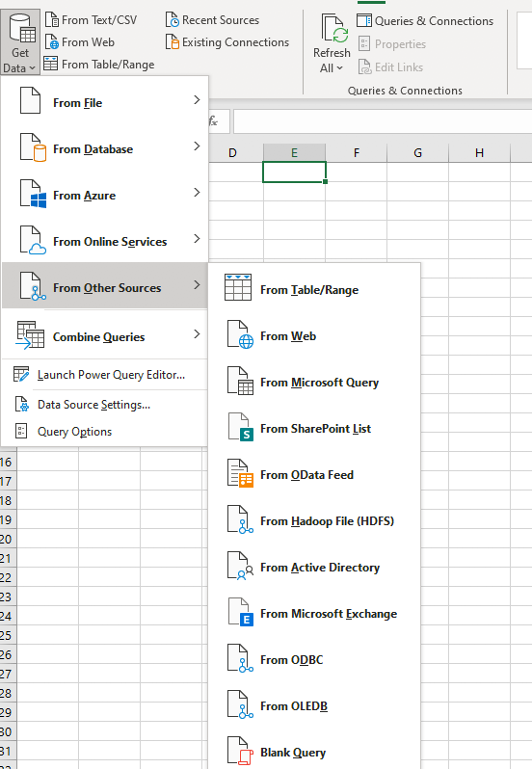532x769 pixels.
Task: Choose From SharePoint List menu entry
Action: point(314,429)
